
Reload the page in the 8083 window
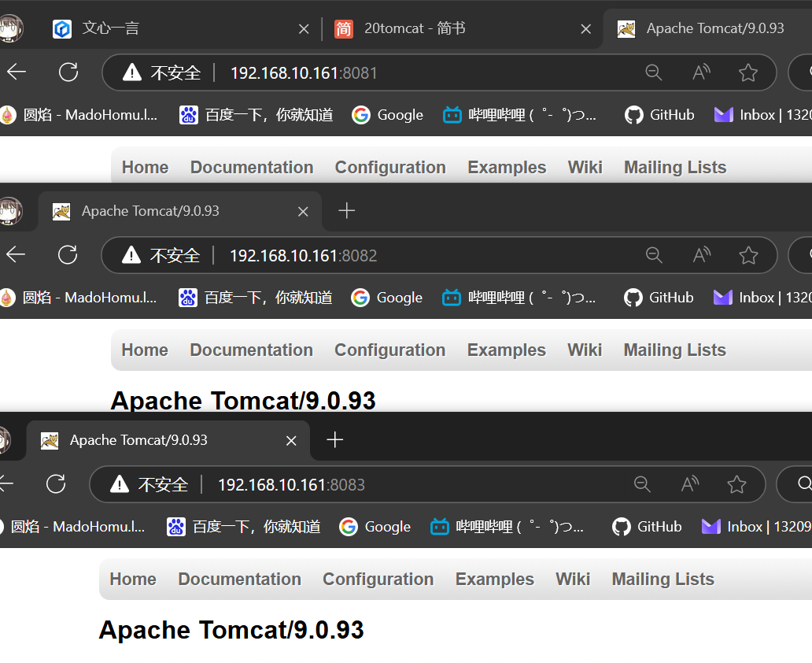[56, 483]
